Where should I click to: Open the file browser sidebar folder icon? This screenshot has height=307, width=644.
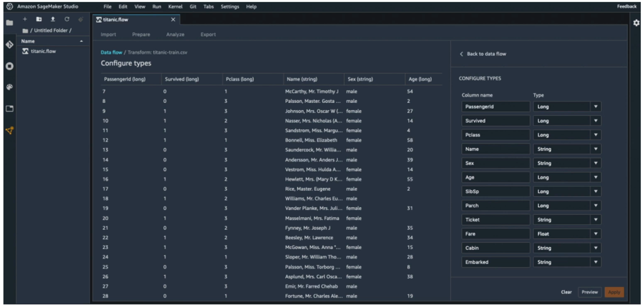(x=9, y=23)
